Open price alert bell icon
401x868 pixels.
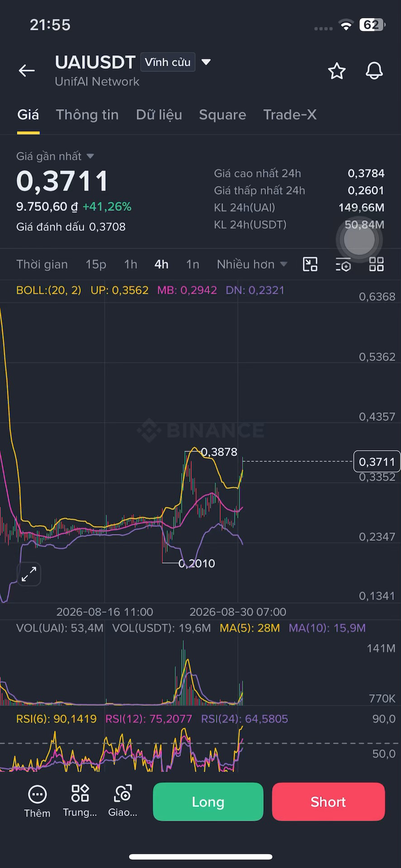(374, 71)
